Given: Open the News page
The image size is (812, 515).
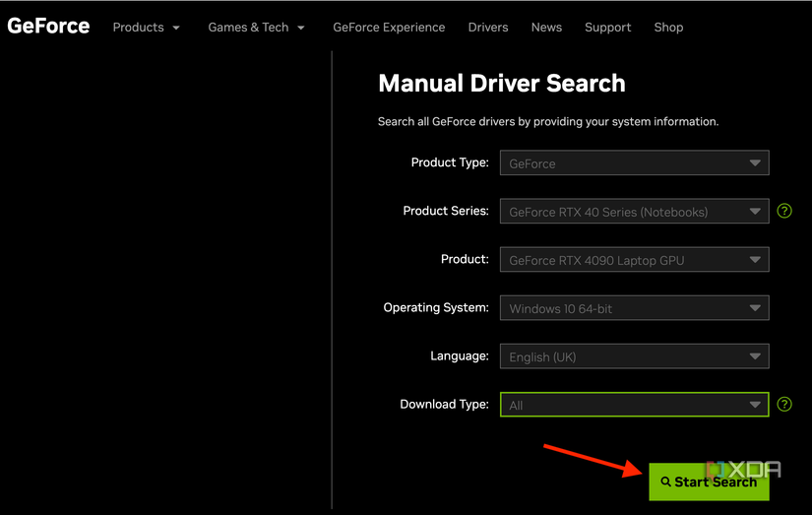Looking at the screenshot, I should [x=546, y=27].
